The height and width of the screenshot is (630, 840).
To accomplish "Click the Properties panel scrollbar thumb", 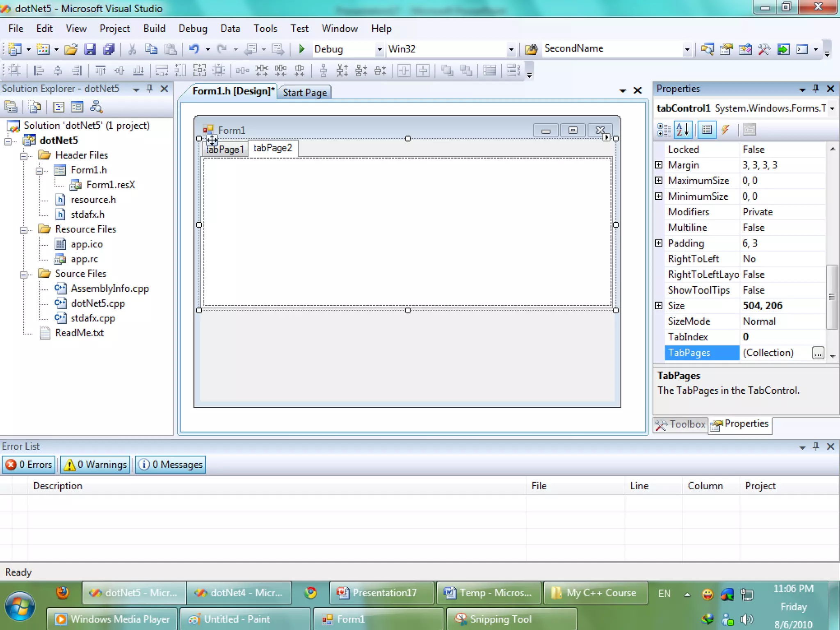I will tap(831, 297).
